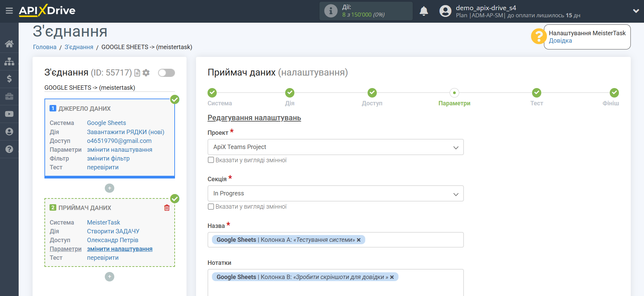Viewport: 644px width, 296px height.
Task: Click inside the Нотатки text field
Action: [335, 289]
